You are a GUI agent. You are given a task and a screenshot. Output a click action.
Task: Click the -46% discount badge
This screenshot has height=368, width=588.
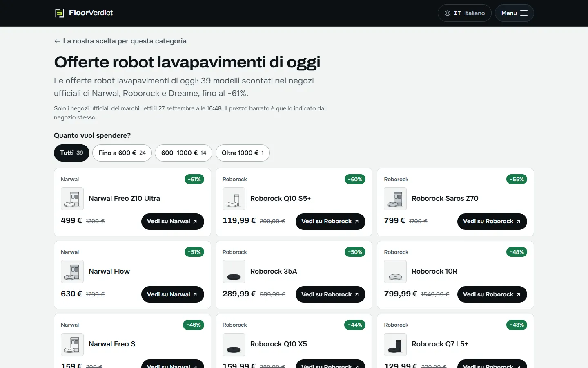click(x=194, y=325)
